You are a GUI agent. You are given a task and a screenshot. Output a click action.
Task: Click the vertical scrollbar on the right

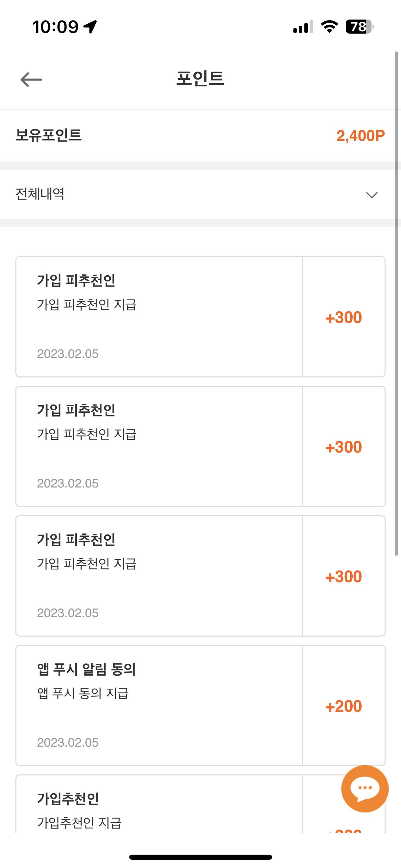point(396,303)
